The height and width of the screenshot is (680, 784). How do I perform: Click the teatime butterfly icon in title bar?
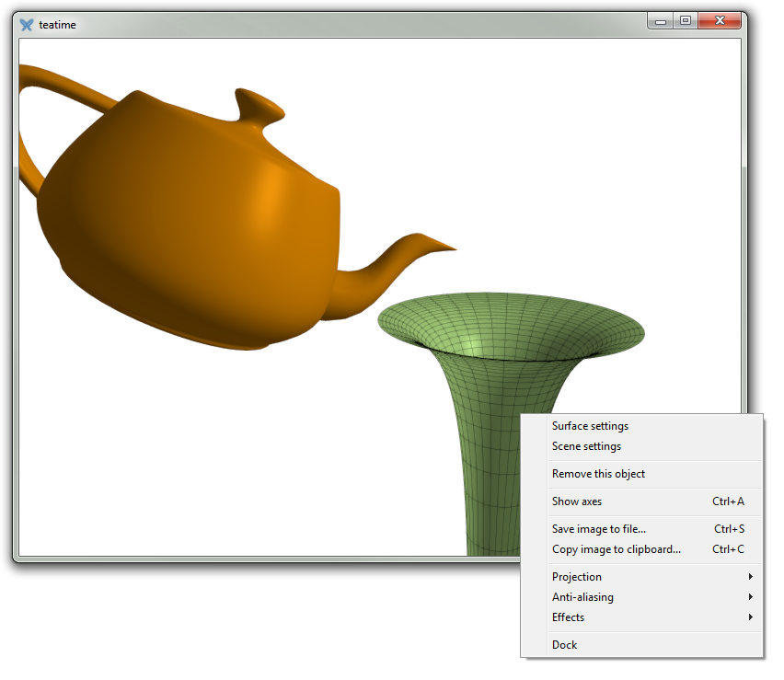27,25
